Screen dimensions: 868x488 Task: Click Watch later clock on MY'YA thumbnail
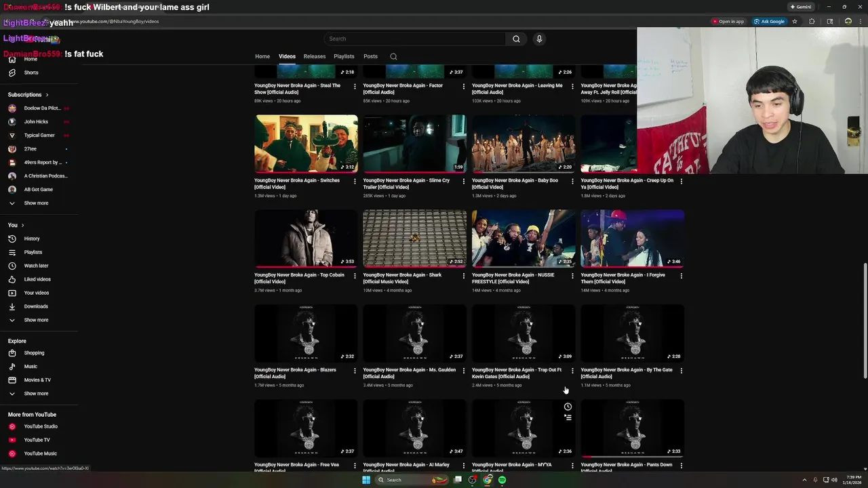point(568,407)
